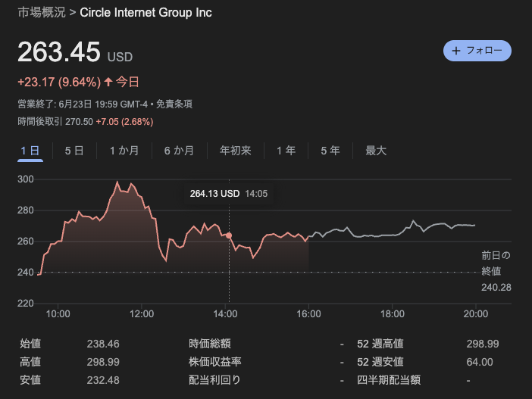Image resolution: width=532 pixels, height=399 pixels.
Task: Select the 5年 range tab
Action: [330, 151]
